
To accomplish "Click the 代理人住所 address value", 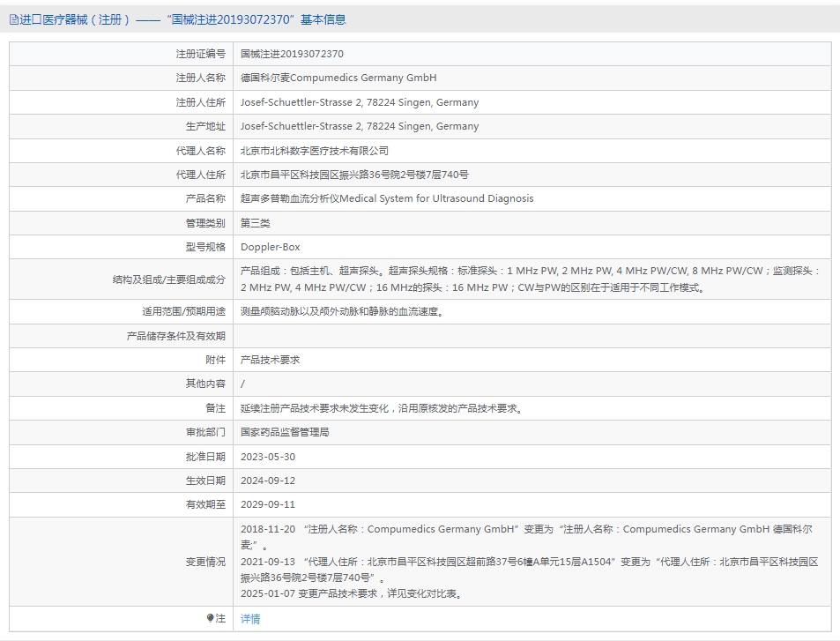I will pos(354,175).
